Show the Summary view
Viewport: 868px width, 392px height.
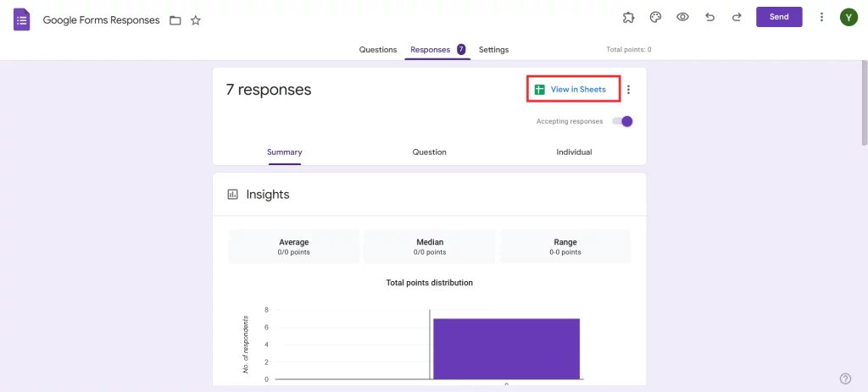pos(285,152)
